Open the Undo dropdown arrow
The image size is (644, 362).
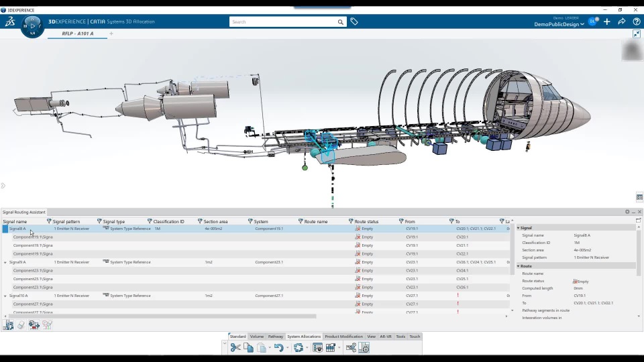(x=287, y=348)
